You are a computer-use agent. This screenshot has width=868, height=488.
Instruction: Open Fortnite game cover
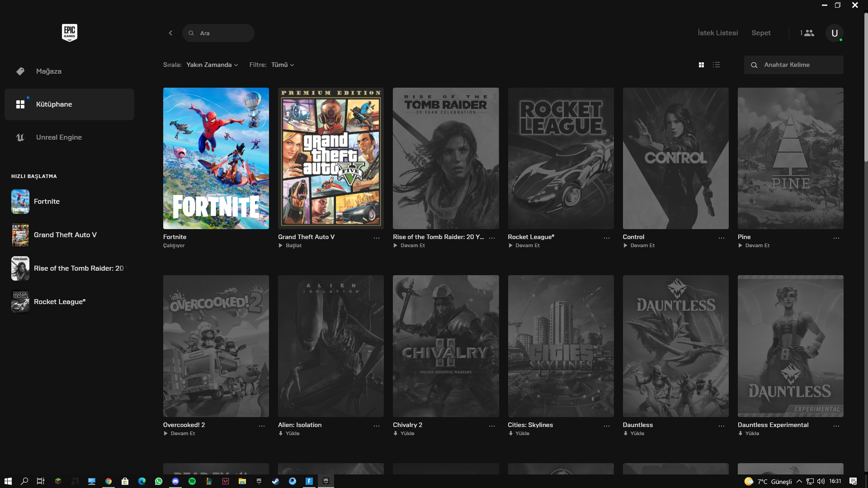point(216,158)
